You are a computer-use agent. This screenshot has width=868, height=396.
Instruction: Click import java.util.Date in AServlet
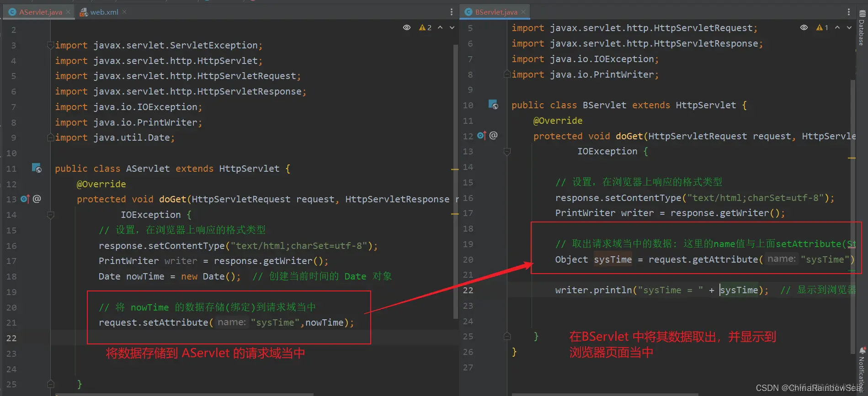(115, 137)
